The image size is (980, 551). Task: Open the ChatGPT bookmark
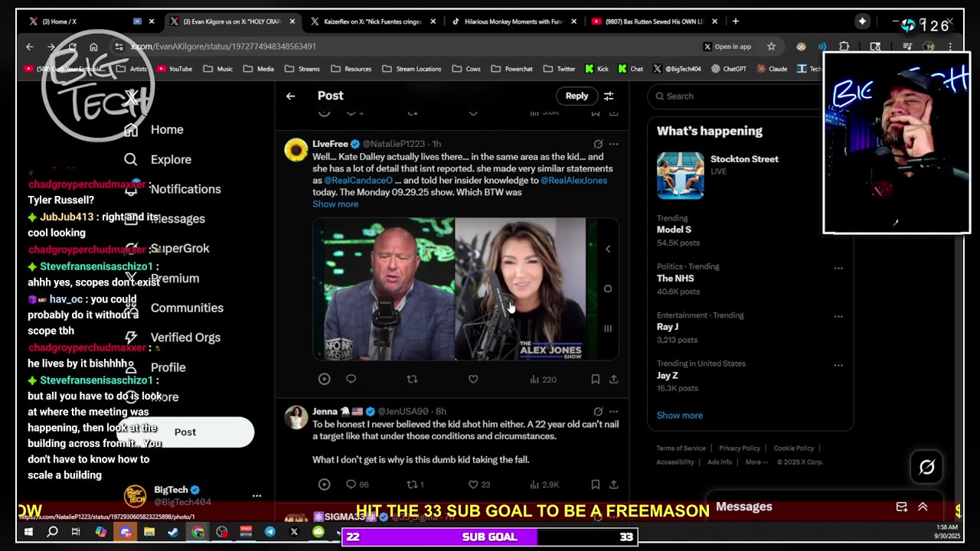pos(728,69)
